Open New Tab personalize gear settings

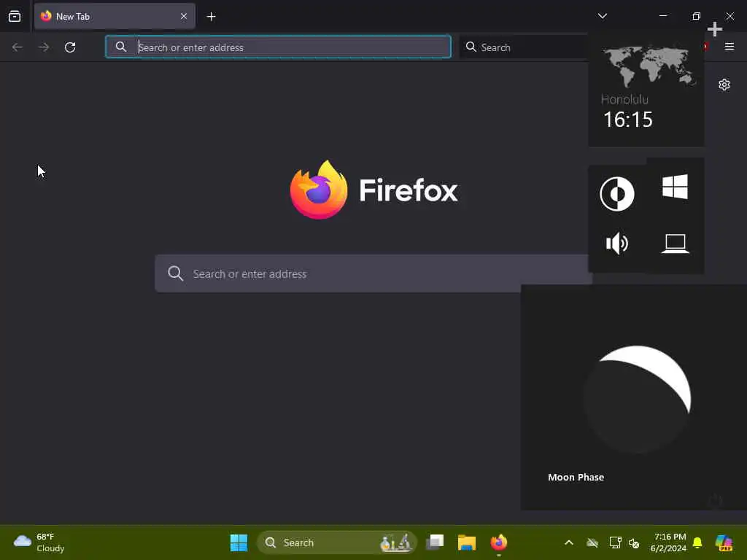[x=724, y=85]
